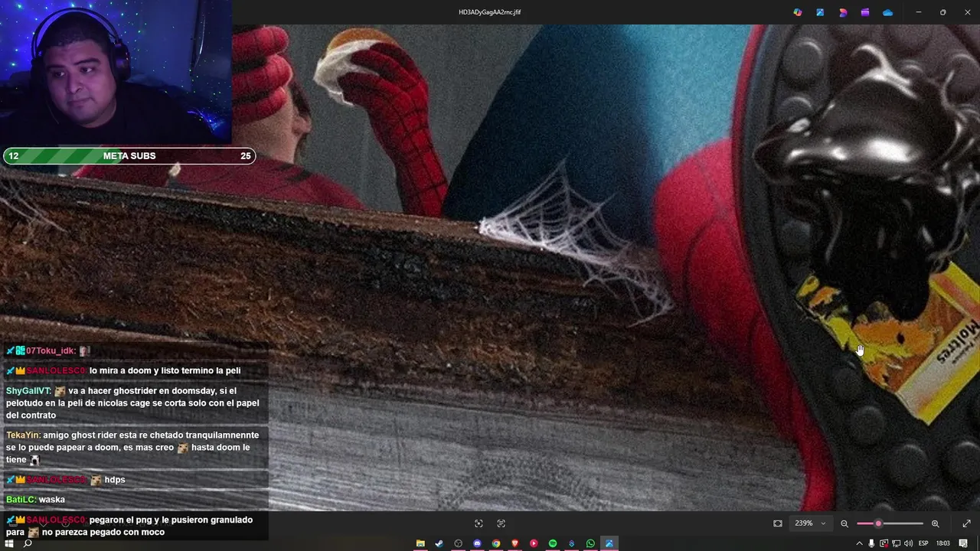
Task: Open Spotify from the taskbar
Action: 553,543
